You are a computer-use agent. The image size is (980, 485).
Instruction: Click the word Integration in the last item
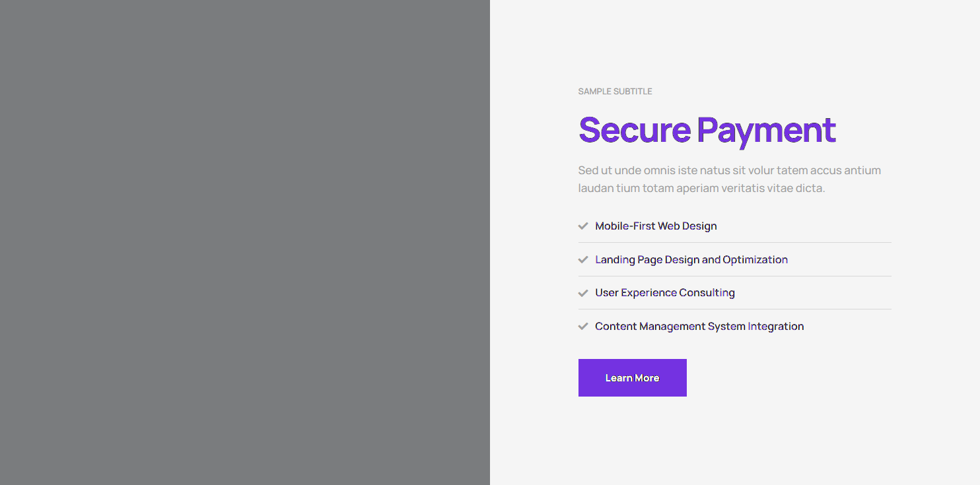click(775, 326)
